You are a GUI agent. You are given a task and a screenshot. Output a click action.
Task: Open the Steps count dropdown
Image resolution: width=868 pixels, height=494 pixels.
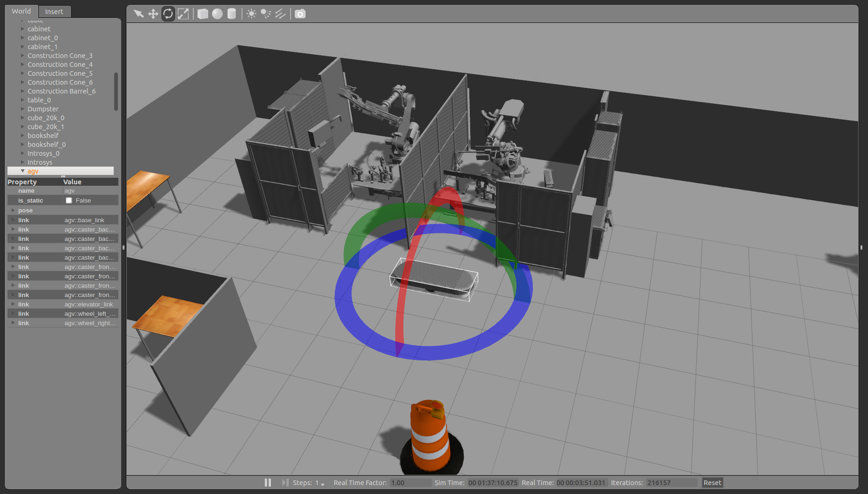point(322,484)
